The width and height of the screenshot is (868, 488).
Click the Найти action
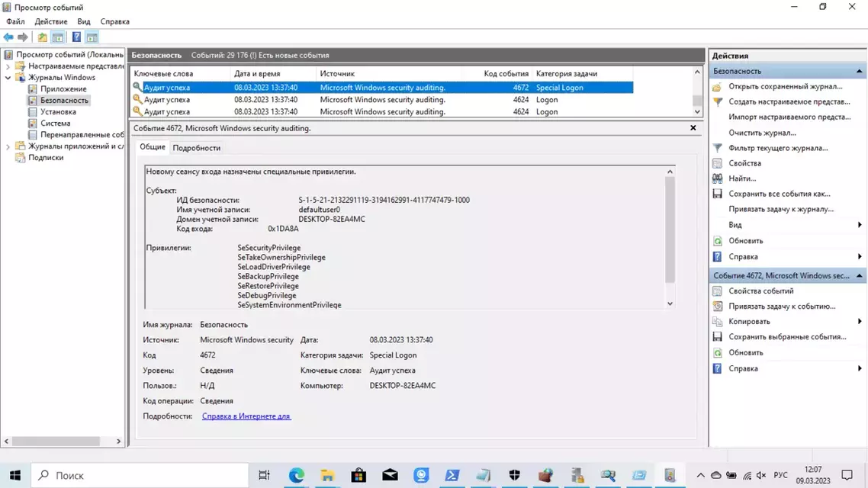pyautogui.click(x=742, y=178)
